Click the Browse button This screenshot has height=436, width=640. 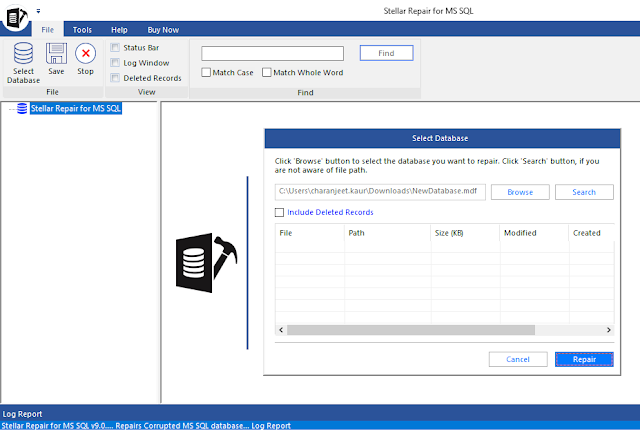(x=520, y=192)
